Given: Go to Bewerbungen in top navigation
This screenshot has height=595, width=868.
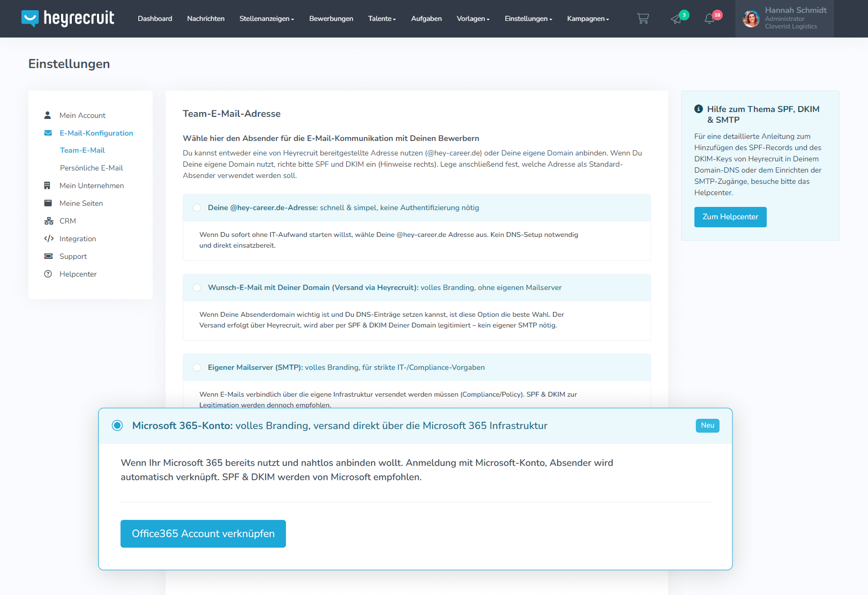Looking at the screenshot, I should pyautogui.click(x=331, y=19).
